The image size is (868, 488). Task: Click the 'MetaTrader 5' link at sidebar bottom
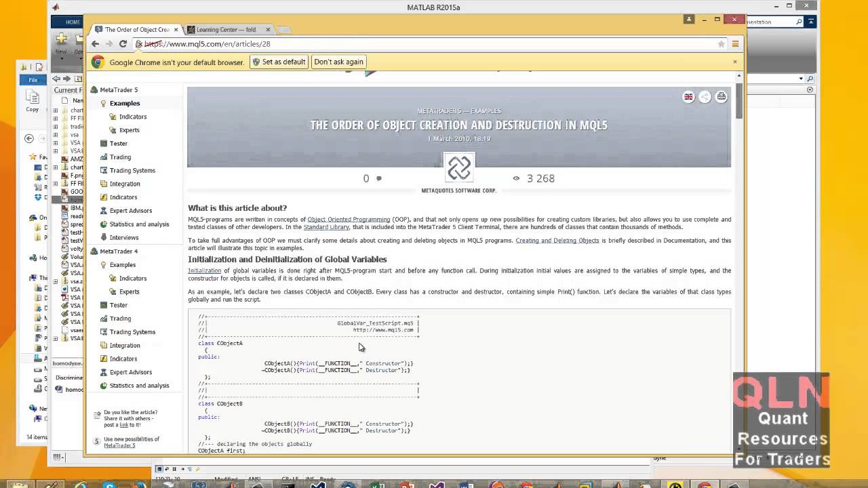(119, 445)
